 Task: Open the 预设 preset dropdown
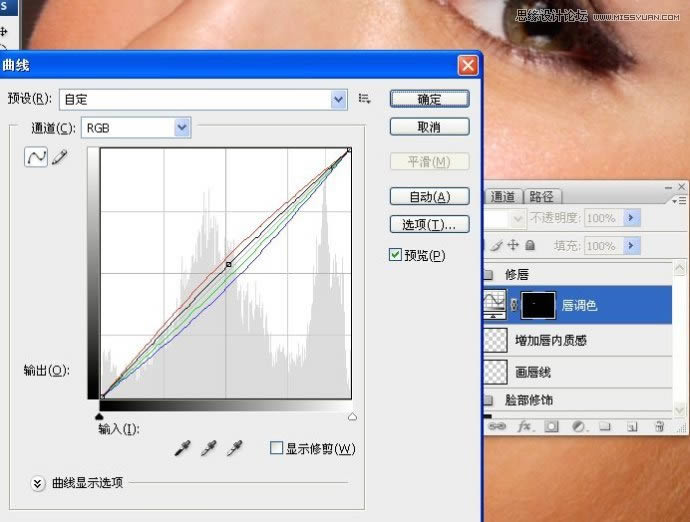[338, 99]
